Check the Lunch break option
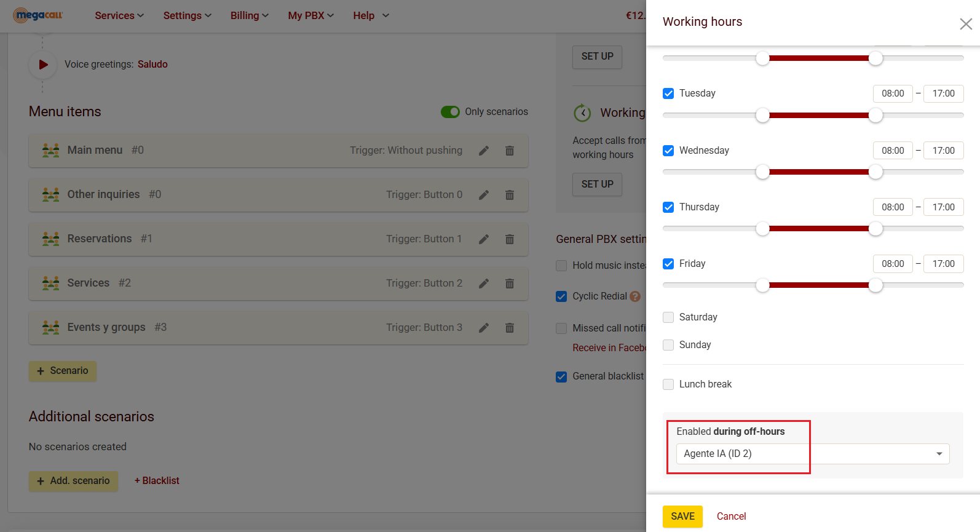Screen dimensions: 980x532 [x=668, y=384]
